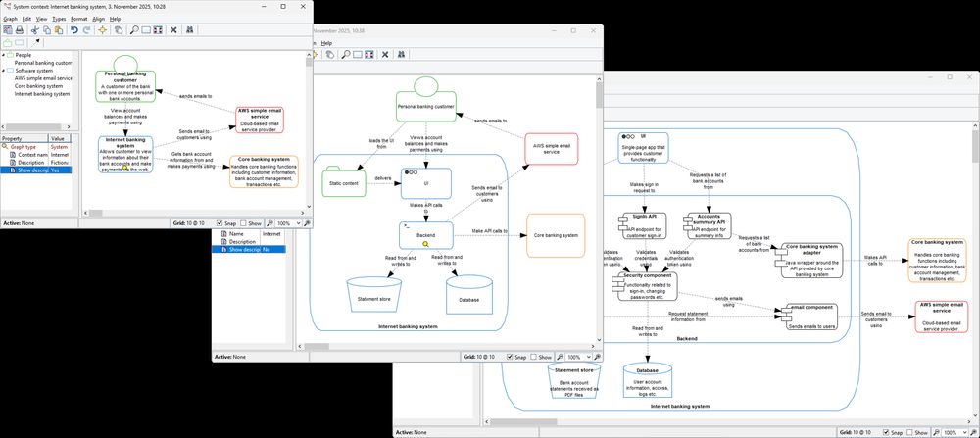Toggle Show grid checkbox in middle window status bar
The image size is (980, 438).
(534, 357)
